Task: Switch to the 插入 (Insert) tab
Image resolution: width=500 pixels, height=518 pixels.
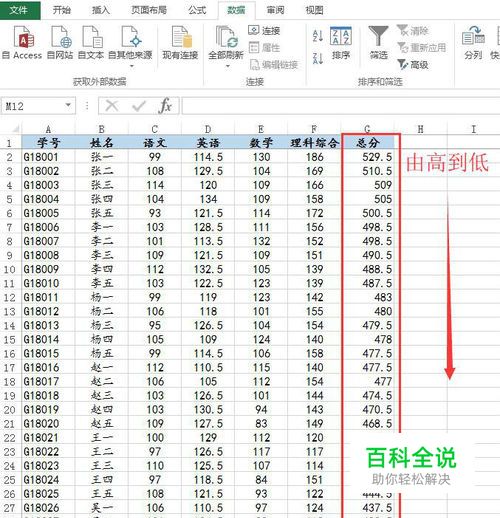Action: 101,10
